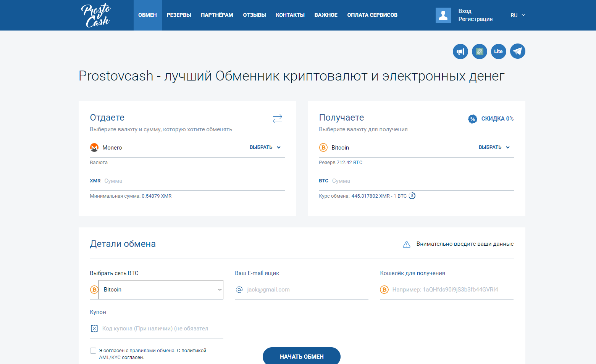Open ВАЖНОЕ menu item
The width and height of the screenshot is (596, 364).
click(326, 15)
